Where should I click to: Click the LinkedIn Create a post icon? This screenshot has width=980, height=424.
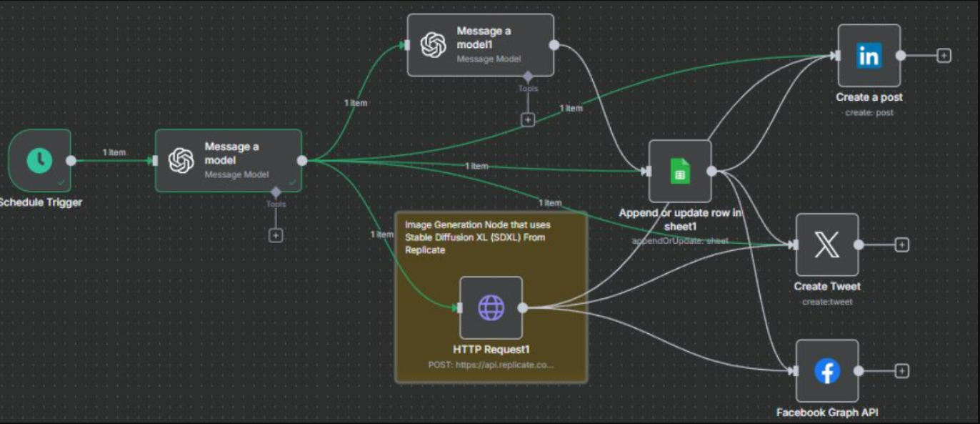869,56
